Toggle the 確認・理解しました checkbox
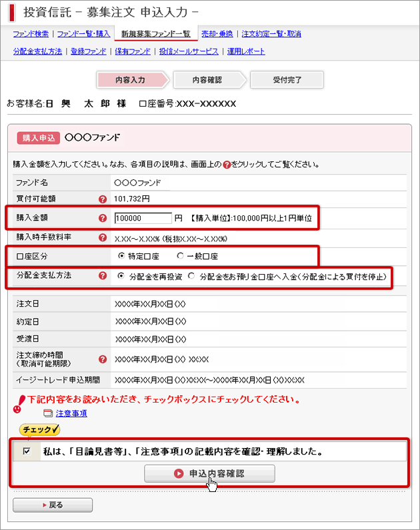This screenshot has height=530, width=420. coord(27,451)
